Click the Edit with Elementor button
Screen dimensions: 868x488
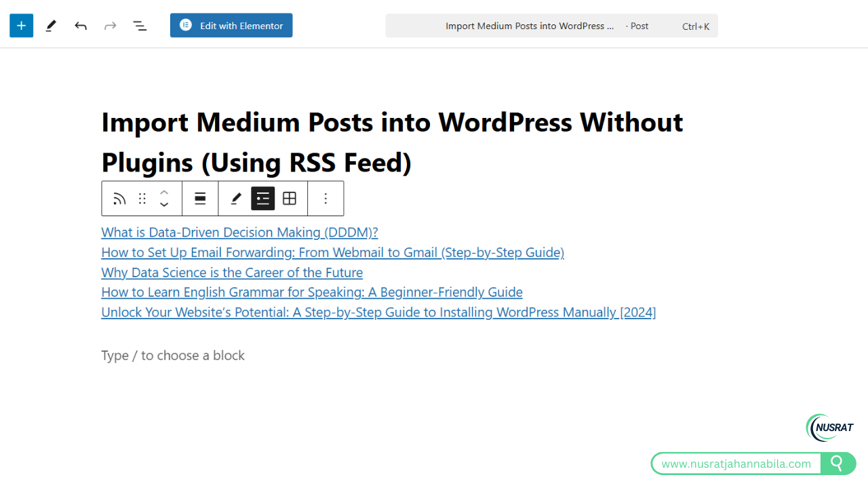pos(231,26)
